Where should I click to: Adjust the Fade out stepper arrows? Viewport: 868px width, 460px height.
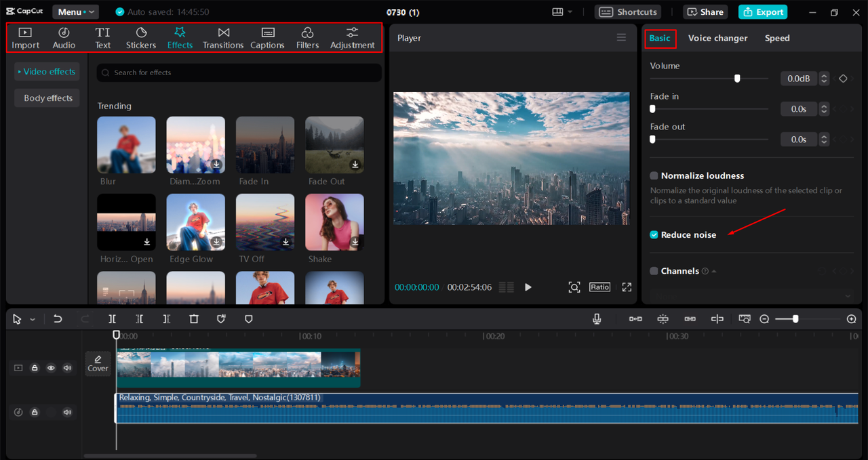(824, 140)
